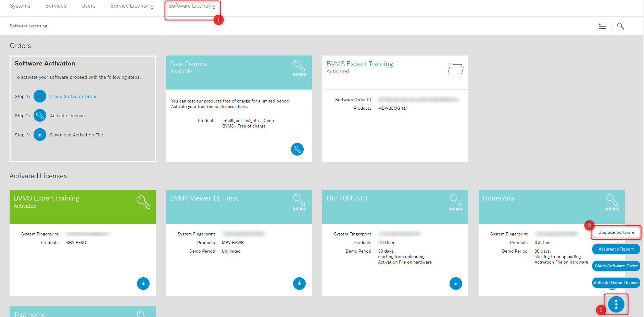The width and height of the screenshot is (644, 317).
Task: Go to the Users tab
Action: (88, 6)
